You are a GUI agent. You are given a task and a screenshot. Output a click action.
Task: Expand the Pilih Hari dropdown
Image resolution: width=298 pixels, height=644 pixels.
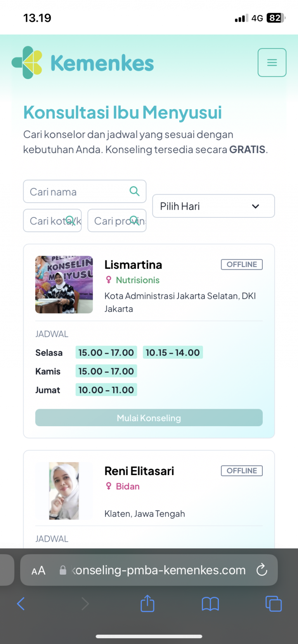tap(213, 206)
